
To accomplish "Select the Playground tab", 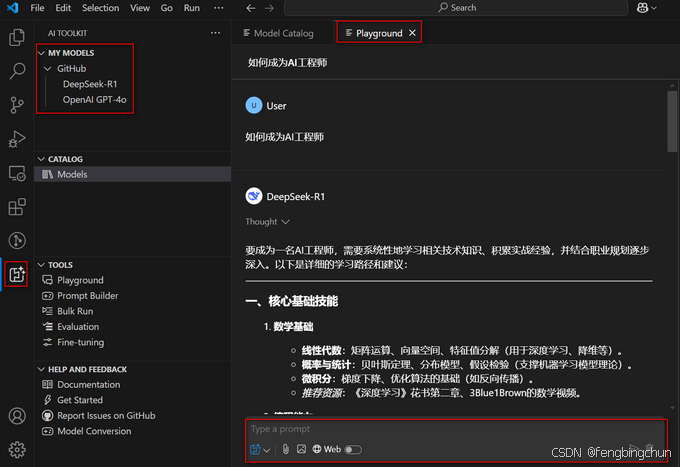I will (379, 33).
